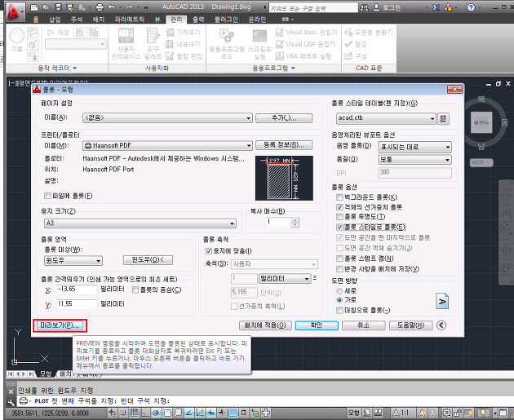Click the Workspace Switching gear in status bar
Image resolution: width=514 pixels, height=420 pixels.
[446, 413]
